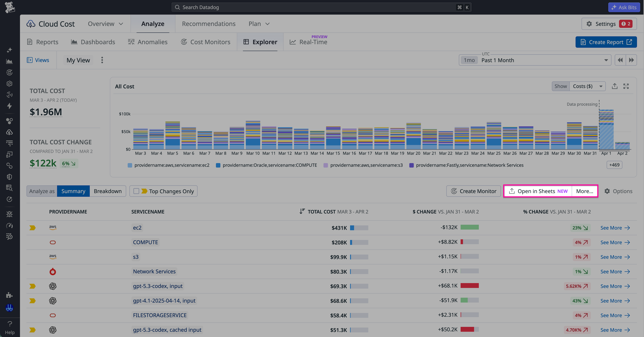
Task: Open Datadog home via the dog logo
Action: [10, 7]
